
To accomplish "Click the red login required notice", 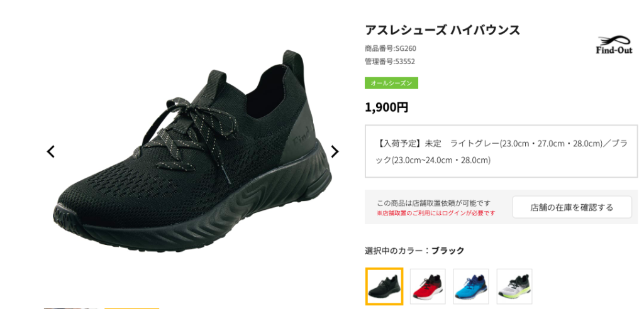I will [436, 214].
